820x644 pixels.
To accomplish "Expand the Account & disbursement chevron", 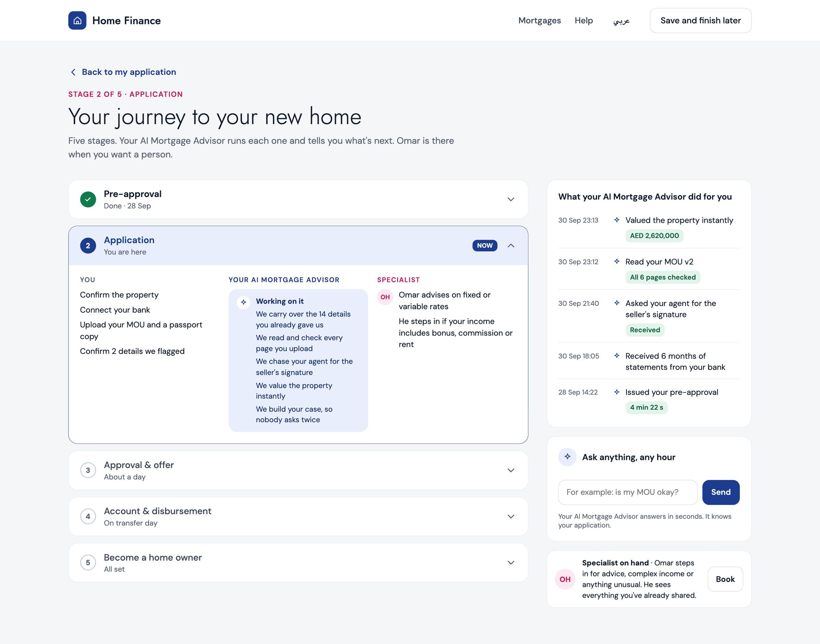I will click(x=511, y=517).
